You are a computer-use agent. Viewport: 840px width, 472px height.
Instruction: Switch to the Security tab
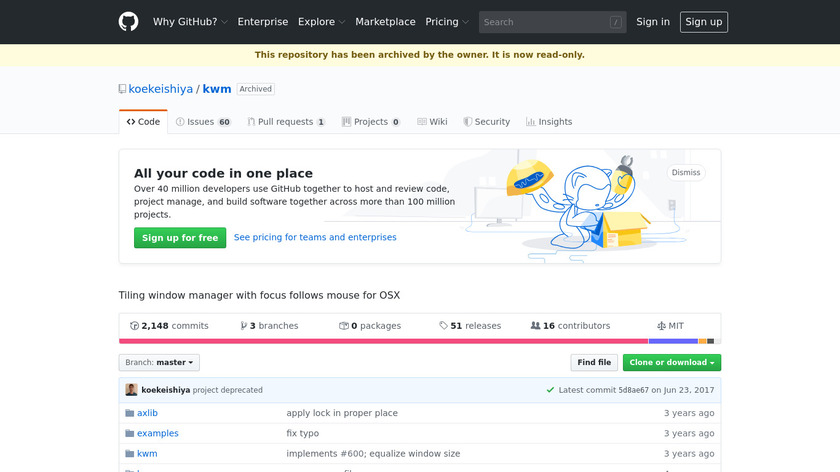[x=486, y=122]
